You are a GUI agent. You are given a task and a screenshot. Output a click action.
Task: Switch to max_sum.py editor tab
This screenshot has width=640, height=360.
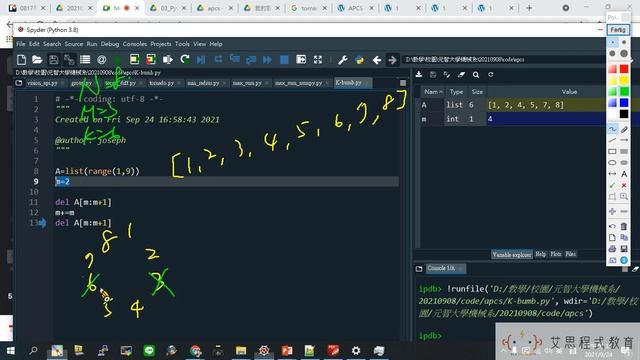250,83
